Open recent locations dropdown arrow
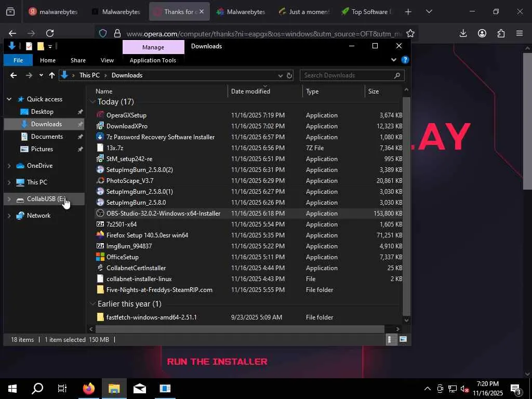Screen dimensions: 532x399 (x=41, y=75)
